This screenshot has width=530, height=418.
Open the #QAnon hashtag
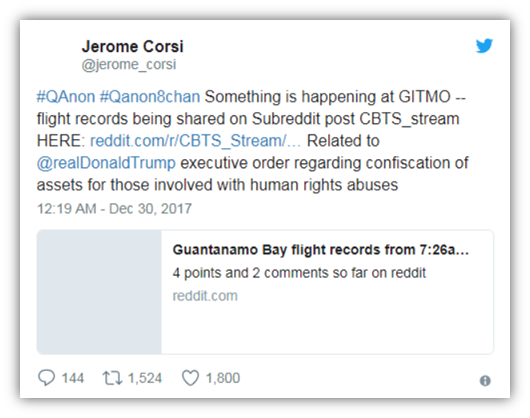point(66,97)
